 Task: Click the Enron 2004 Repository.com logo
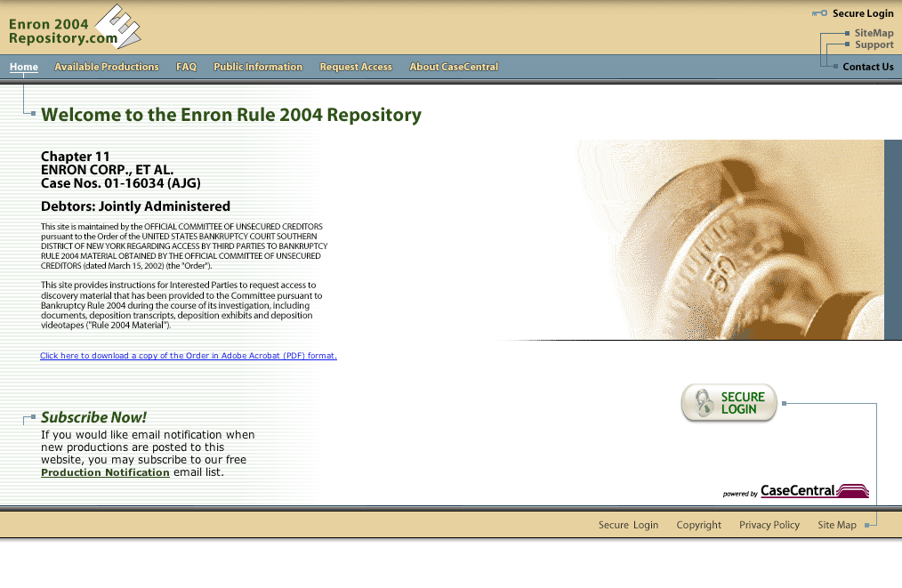pyautogui.click(x=75, y=27)
